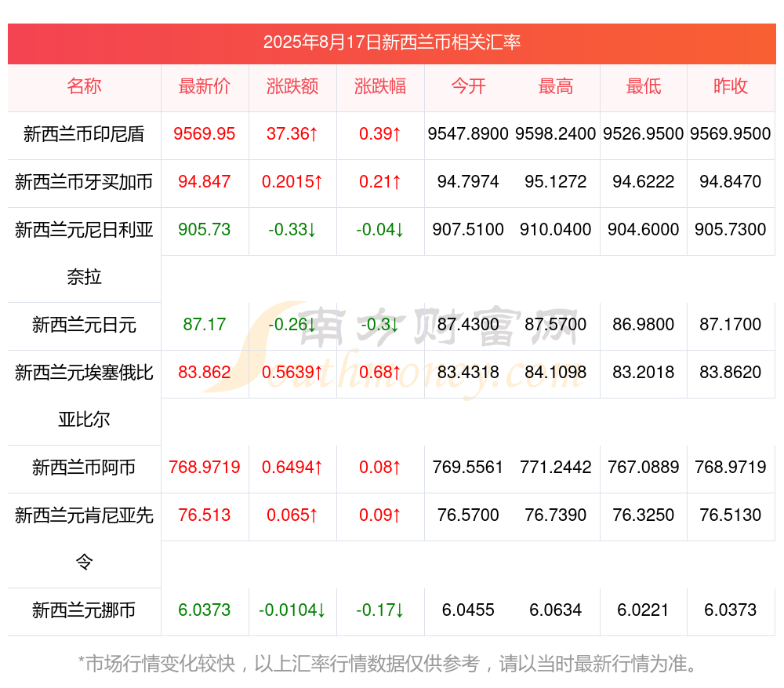784x688 pixels.
Task: Click the latest price 768.9719 in 最新价 column
Action: coord(205,467)
